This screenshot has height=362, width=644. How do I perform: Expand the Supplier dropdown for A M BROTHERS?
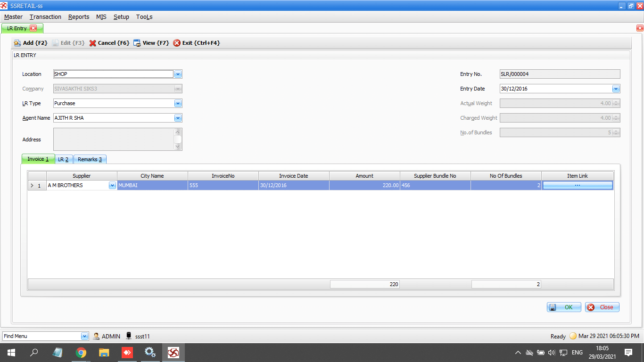[112, 185]
